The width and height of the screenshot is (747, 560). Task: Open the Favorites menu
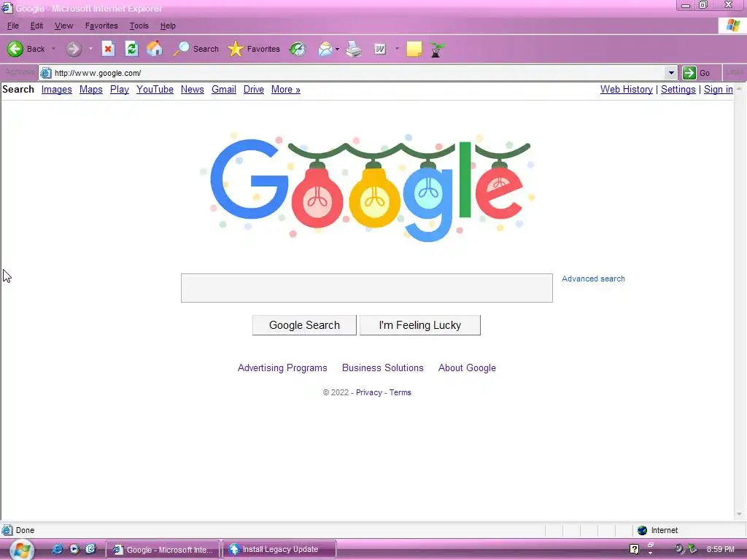[x=101, y=26]
